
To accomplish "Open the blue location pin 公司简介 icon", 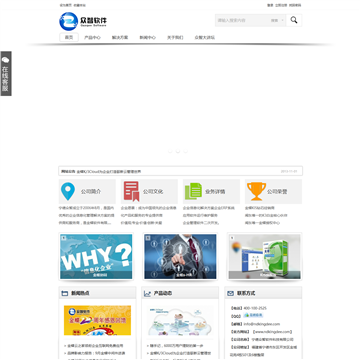I will 68,191.
